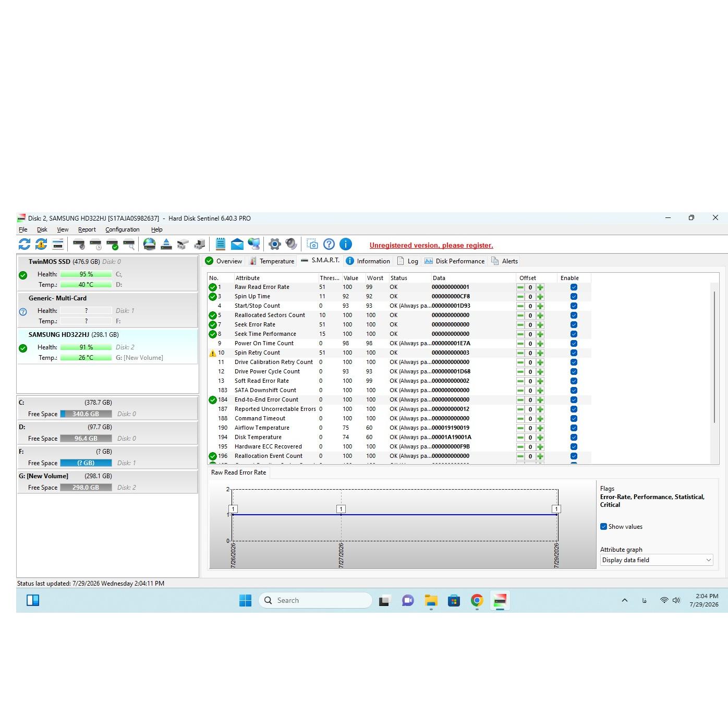
Task: Click the disk icon with green checkmark
Action: (x=112, y=244)
